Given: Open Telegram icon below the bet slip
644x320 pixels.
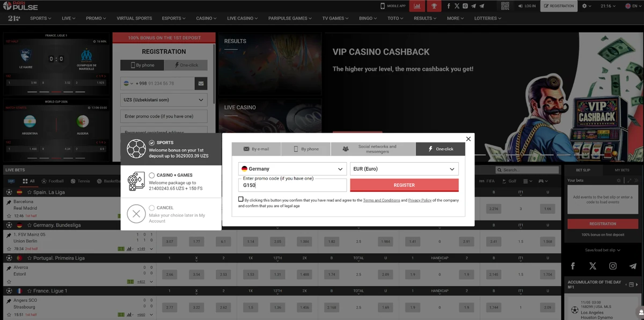Looking at the screenshot, I should pos(633,266).
